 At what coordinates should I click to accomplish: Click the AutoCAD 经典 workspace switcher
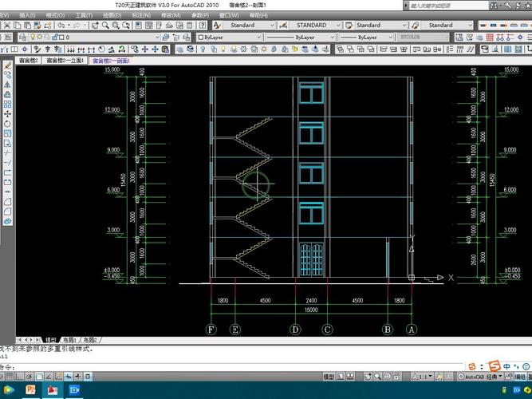tap(479, 376)
